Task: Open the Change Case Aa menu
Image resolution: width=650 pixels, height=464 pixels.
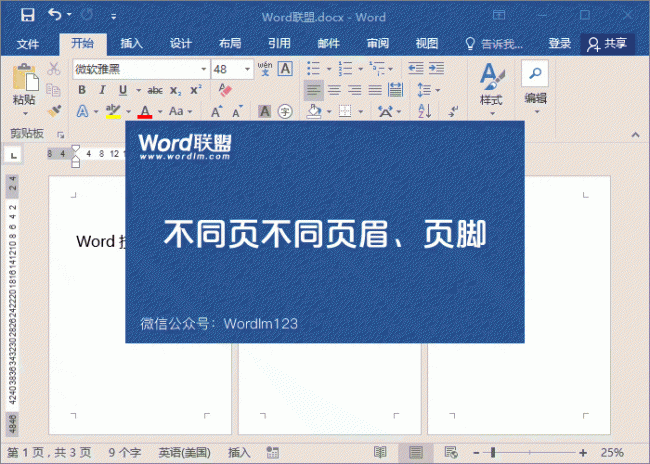Action: (x=181, y=111)
